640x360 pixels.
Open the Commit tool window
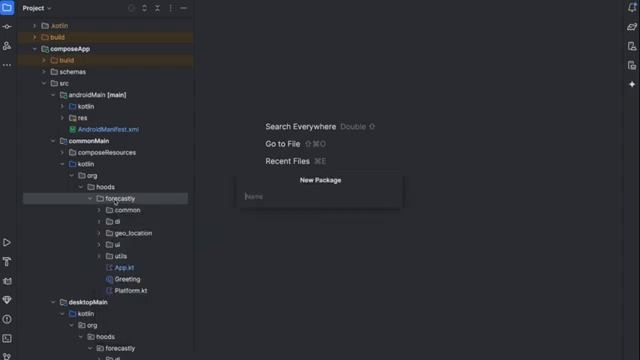[x=7, y=27]
